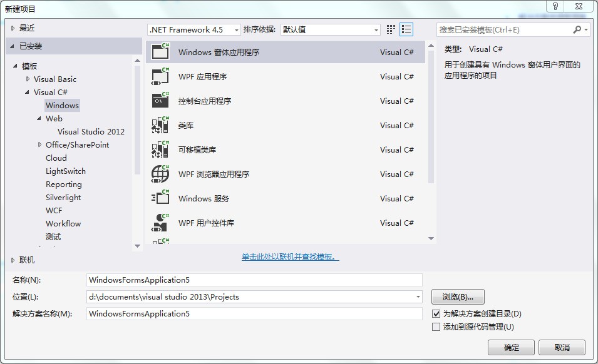Open the 排序依据 默认值 dropdown
Screen dimensions: 598x364
(x=375, y=29)
